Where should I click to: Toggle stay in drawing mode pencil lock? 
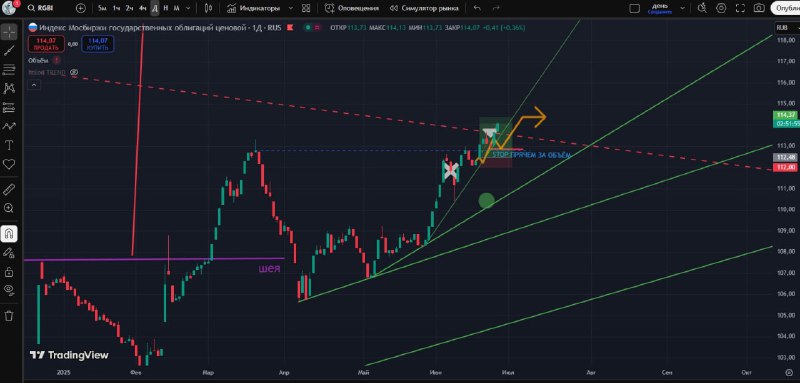[9, 252]
